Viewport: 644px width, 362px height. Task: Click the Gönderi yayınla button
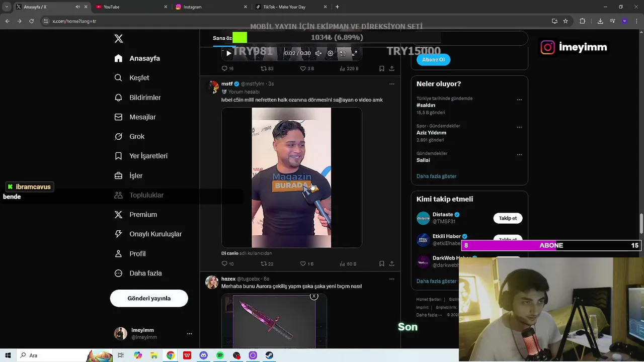click(149, 298)
